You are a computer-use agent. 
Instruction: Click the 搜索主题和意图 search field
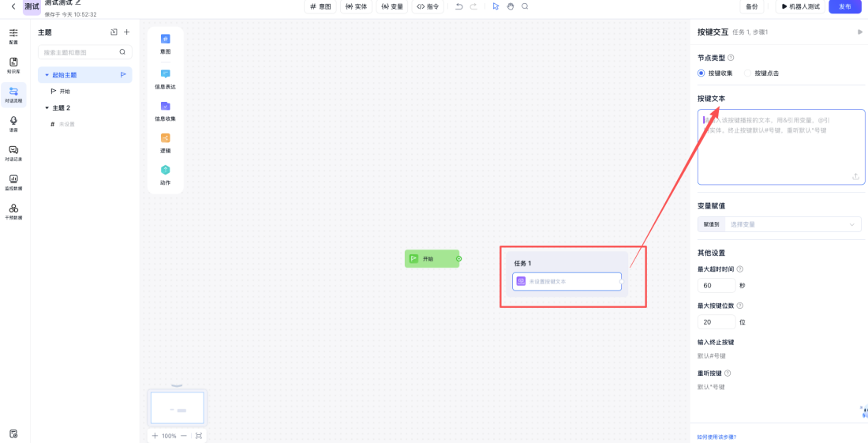point(79,52)
